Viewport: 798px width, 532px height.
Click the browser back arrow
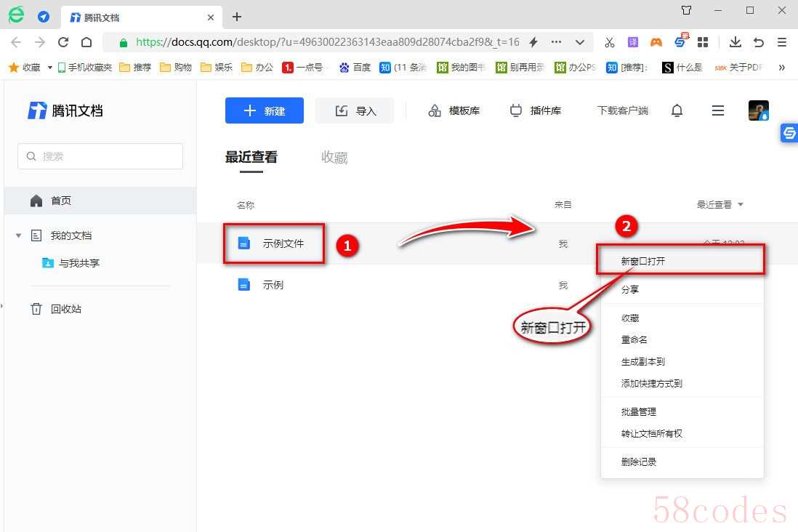tap(16, 42)
